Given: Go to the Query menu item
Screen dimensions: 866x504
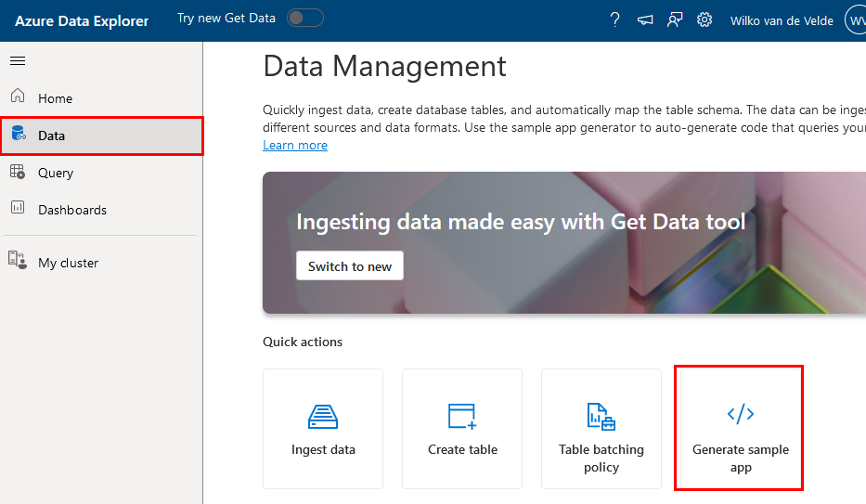Looking at the screenshot, I should pyautogui.click(x=56, y=173).
